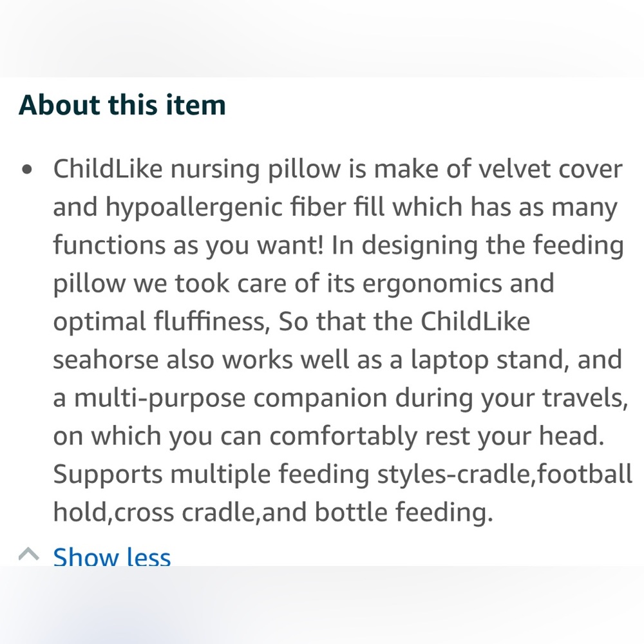Click the word ergonomics in the text
The image size is (644, 644).
432,285
